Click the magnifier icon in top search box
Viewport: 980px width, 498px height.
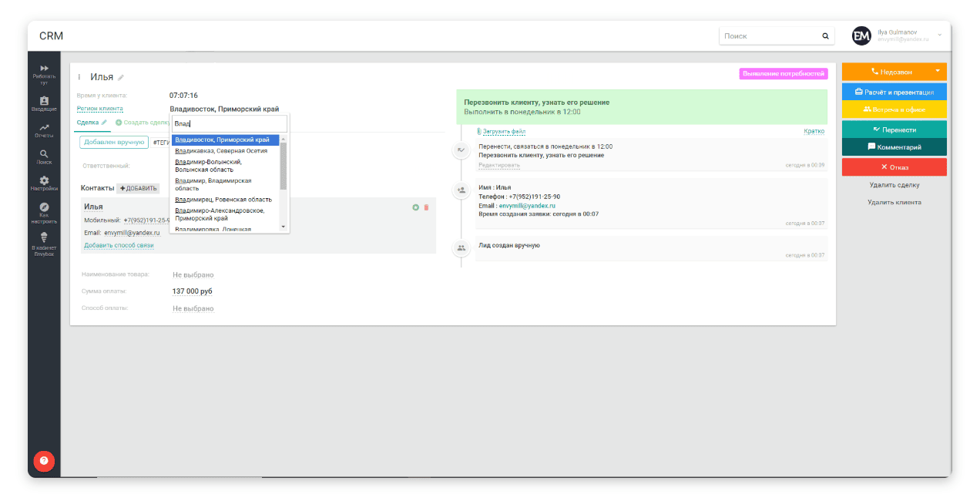[825, 36]
